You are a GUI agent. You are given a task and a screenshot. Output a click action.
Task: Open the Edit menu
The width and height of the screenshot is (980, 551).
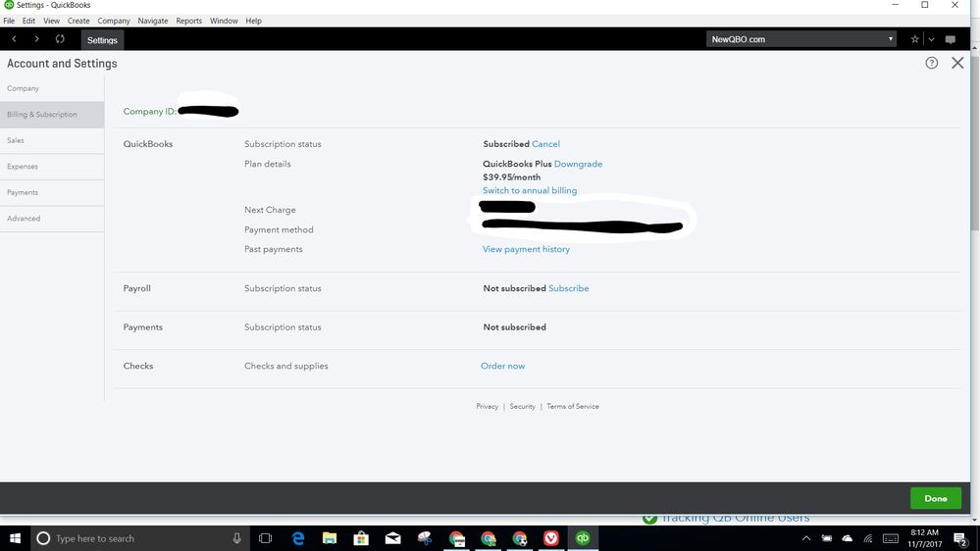point(28,21)
